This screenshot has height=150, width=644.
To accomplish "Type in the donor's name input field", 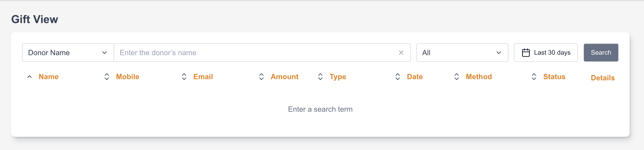I will 255,53.
